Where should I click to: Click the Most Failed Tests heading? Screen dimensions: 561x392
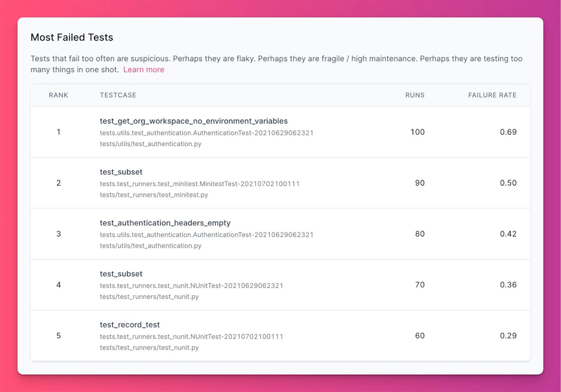click(x=72, y=37)
